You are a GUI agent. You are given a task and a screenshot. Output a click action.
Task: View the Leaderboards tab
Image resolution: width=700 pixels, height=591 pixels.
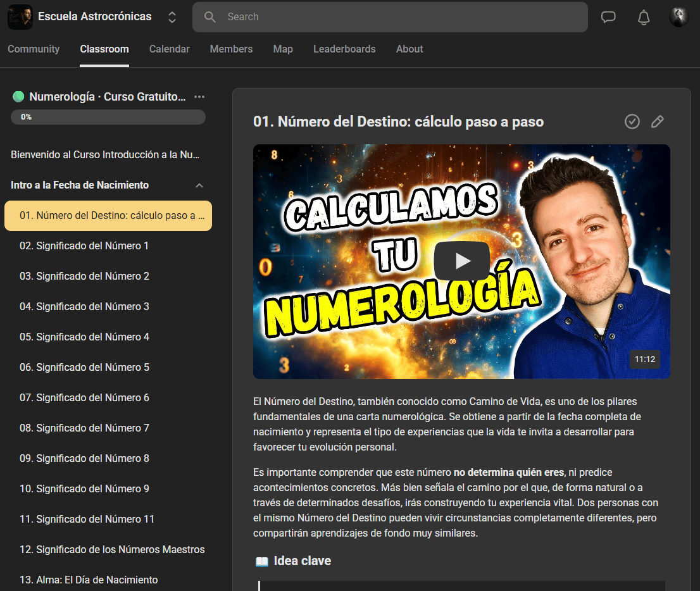point(344,49)
